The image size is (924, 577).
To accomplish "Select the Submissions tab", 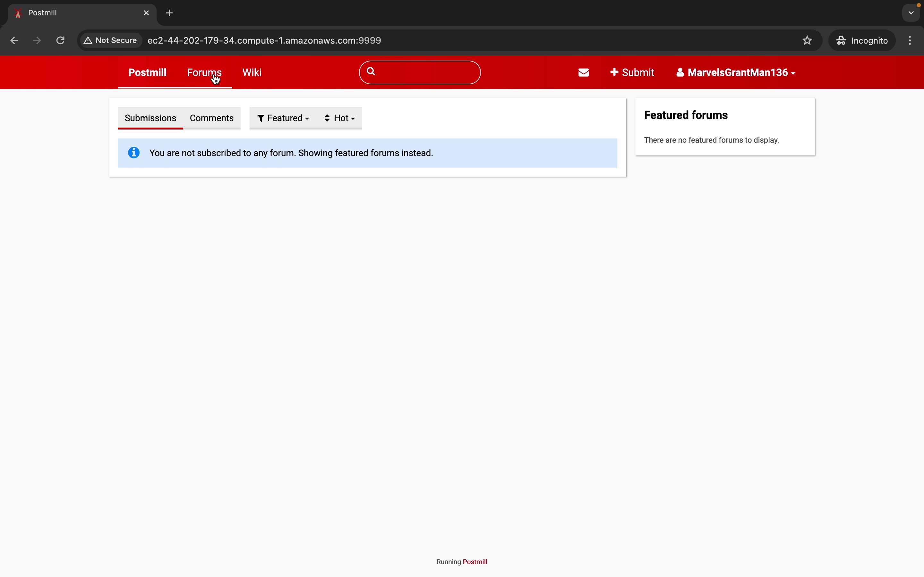I will (150, 118).
